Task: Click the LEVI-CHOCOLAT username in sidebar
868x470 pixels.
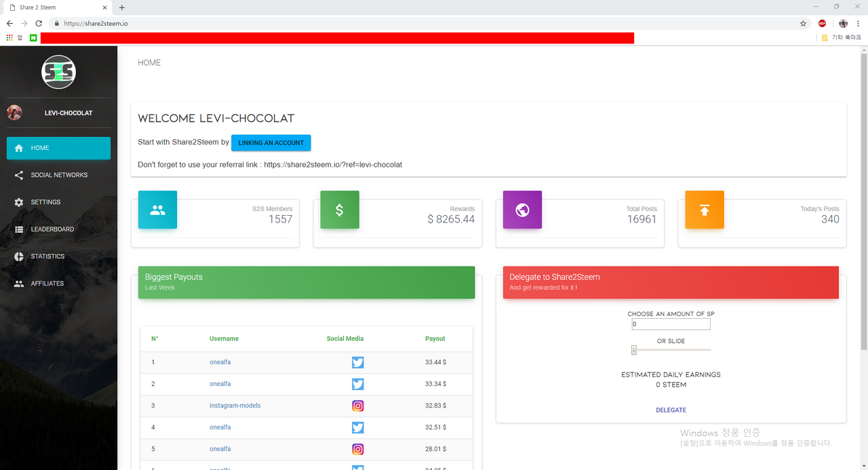Action: click(68, 113)
